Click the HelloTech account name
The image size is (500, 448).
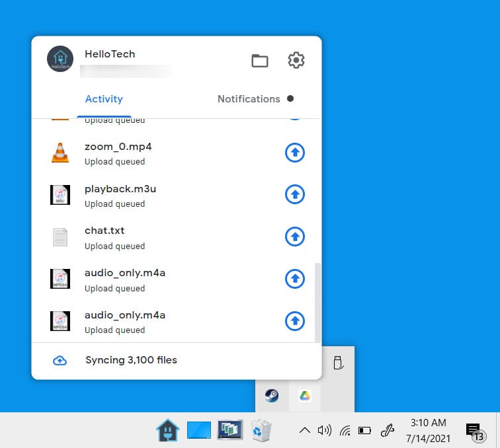(x=110, y=54)
